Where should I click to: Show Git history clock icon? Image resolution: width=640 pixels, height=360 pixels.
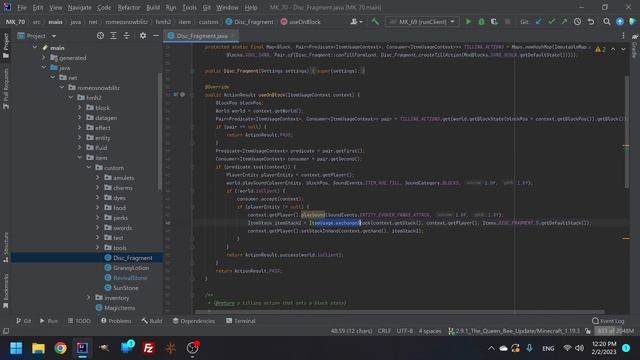click(577, 22)
